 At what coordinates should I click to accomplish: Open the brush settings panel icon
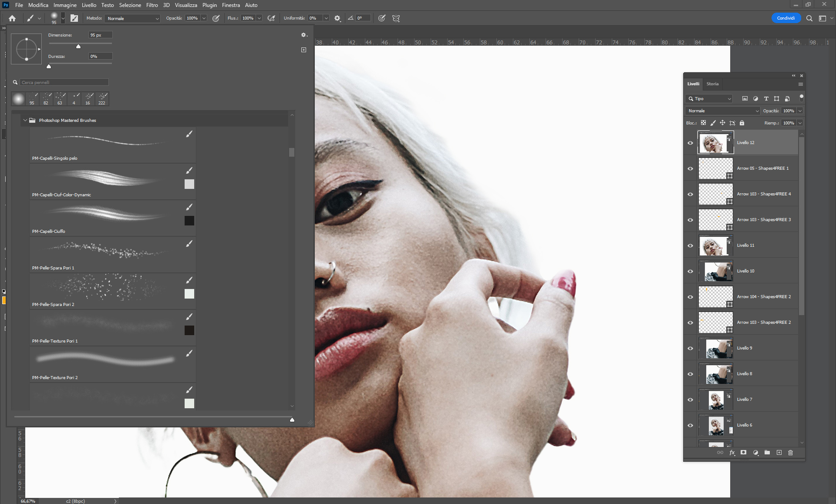click(x=74, y=18)
